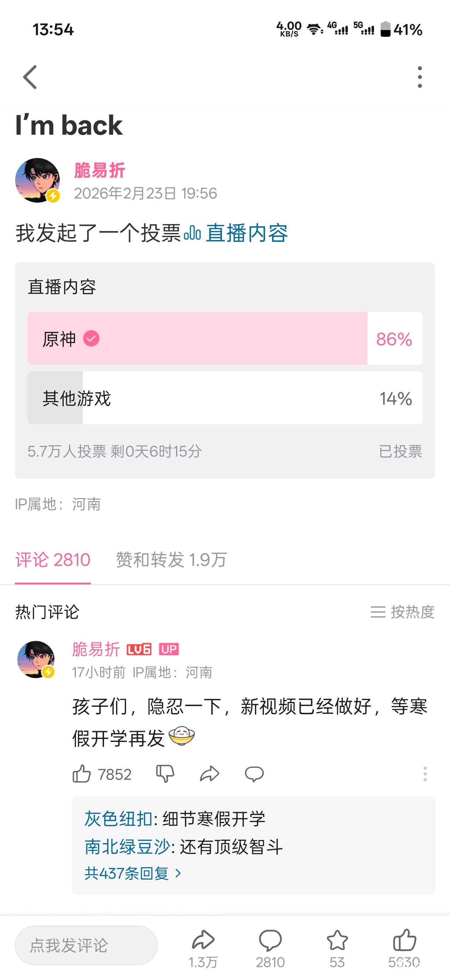Open the 直播内容 poll link
This screenshot has width=450, height=980.
pyautogui.click(x=236, y=233)
